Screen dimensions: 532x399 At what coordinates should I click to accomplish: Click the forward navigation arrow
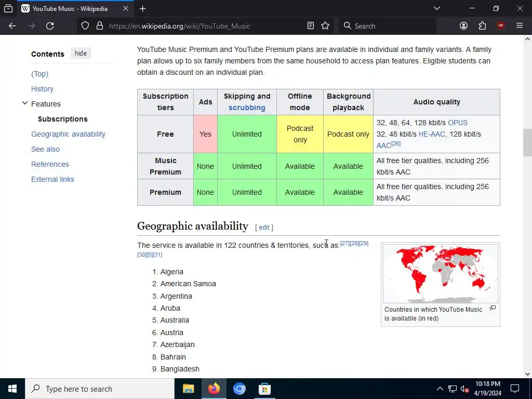click(x=31, y=26)
